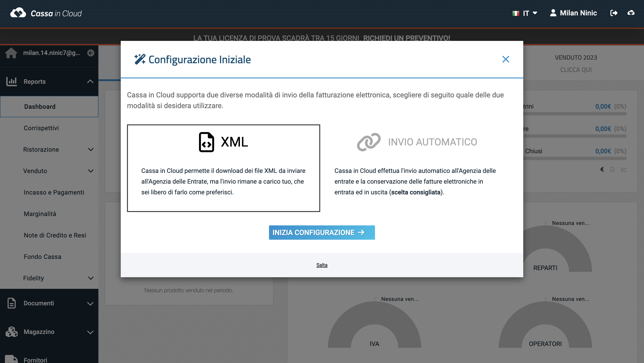Click the XML file code icon
The width and height of the screenshot is (644, 363).
[x=206, y=142]
